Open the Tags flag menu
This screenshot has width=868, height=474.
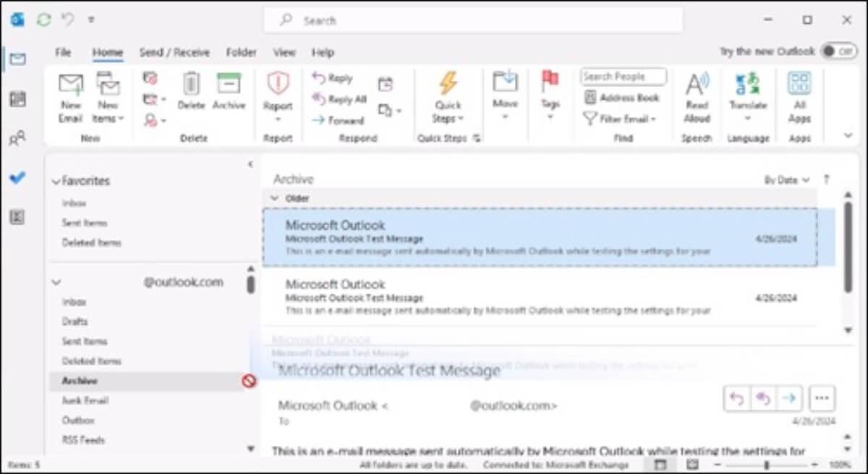pyautogui.click(x=550, y=96)
